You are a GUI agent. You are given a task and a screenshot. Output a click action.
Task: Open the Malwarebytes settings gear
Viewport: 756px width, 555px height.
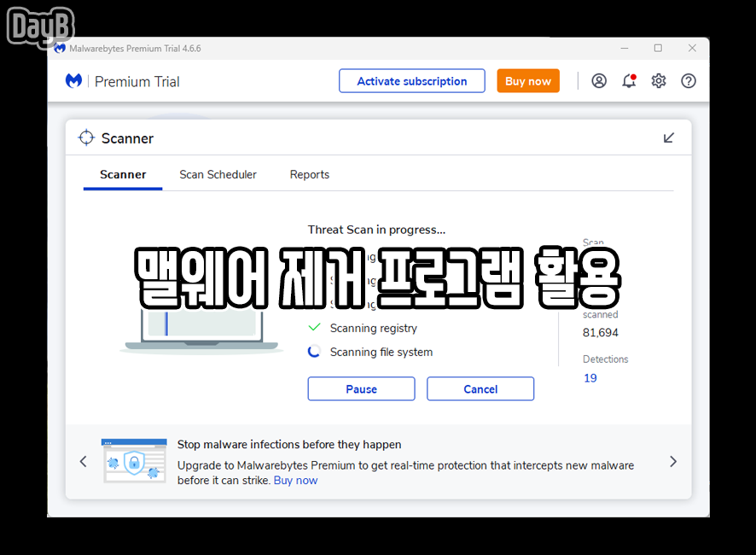pyautogui.click(x=658, y=81)
